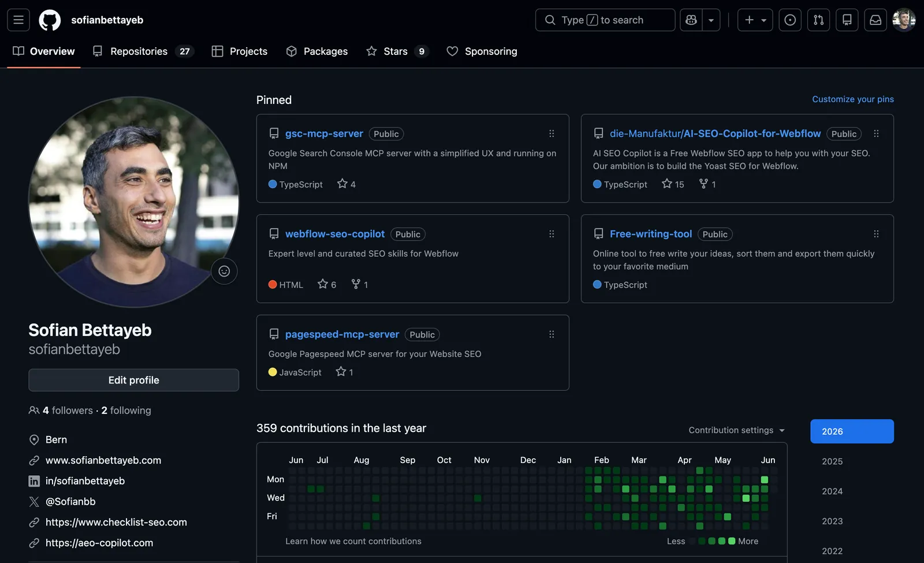Switch to the Stars tab
Viewport: 924px width, 563px height.
tap(397, 51)
